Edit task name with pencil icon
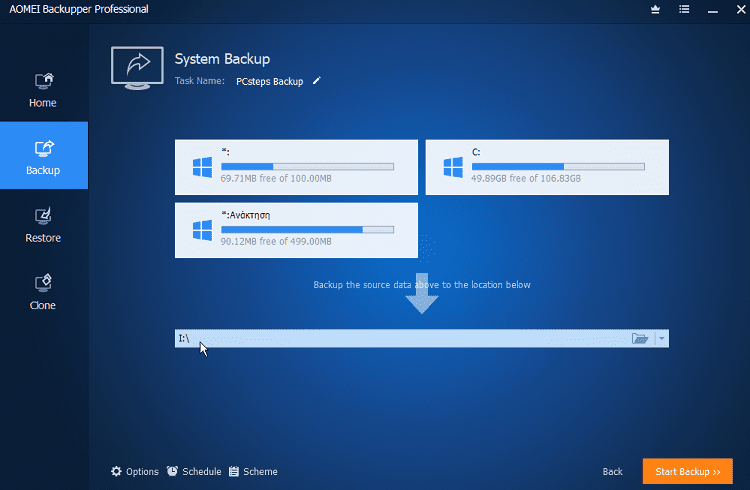Image resolution: width=750 pixels, height=490 pixels. pos(316,81)
